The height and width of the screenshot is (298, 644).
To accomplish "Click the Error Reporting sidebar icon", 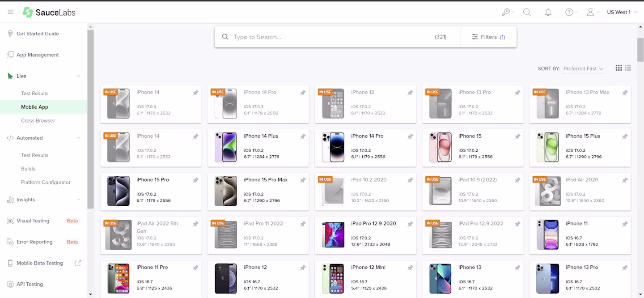I will tap(10, 242).
